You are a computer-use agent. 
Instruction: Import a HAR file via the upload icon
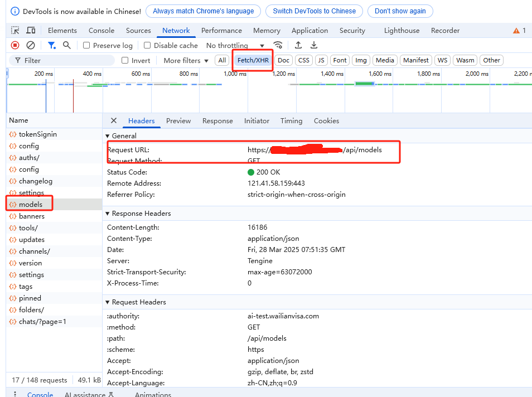(298, 45)
